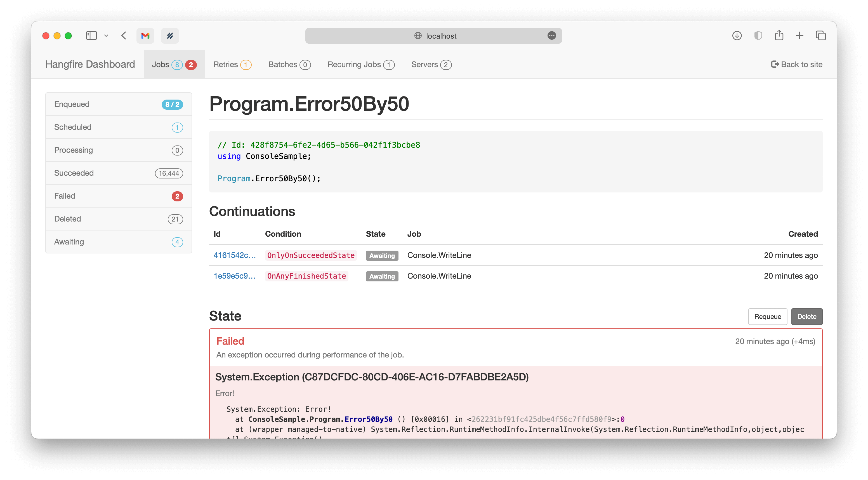Click Awaiting state badge for OnAnyFinishedState row
The width and height of the screenshot is (868, 480).
[x=382, y=276]
